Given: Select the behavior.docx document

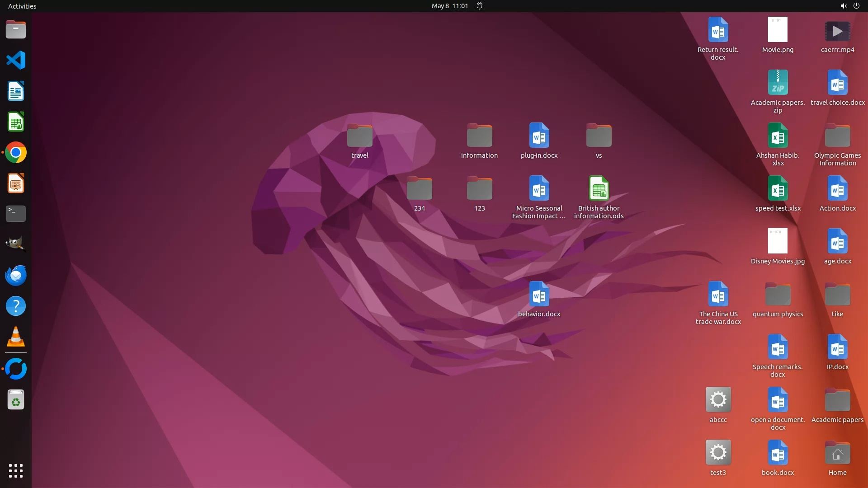Looking at the screenshot, I should click(539, 295).
